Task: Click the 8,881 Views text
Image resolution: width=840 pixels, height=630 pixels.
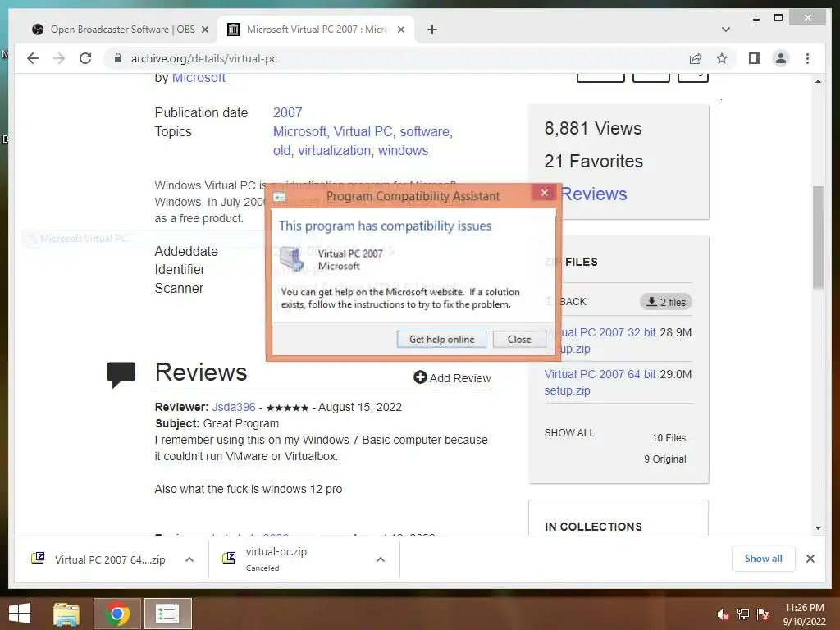Action: pyautogui.click(x=593, y=129)
